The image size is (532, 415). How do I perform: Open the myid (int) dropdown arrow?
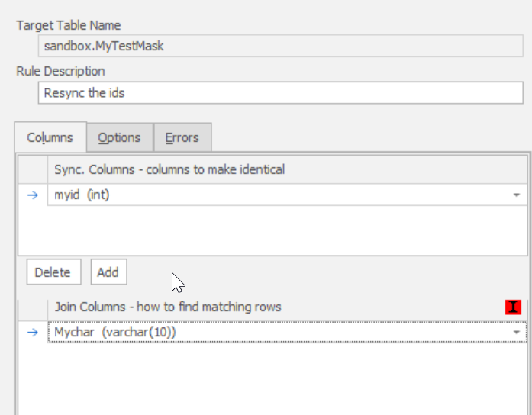click(517, 195)
